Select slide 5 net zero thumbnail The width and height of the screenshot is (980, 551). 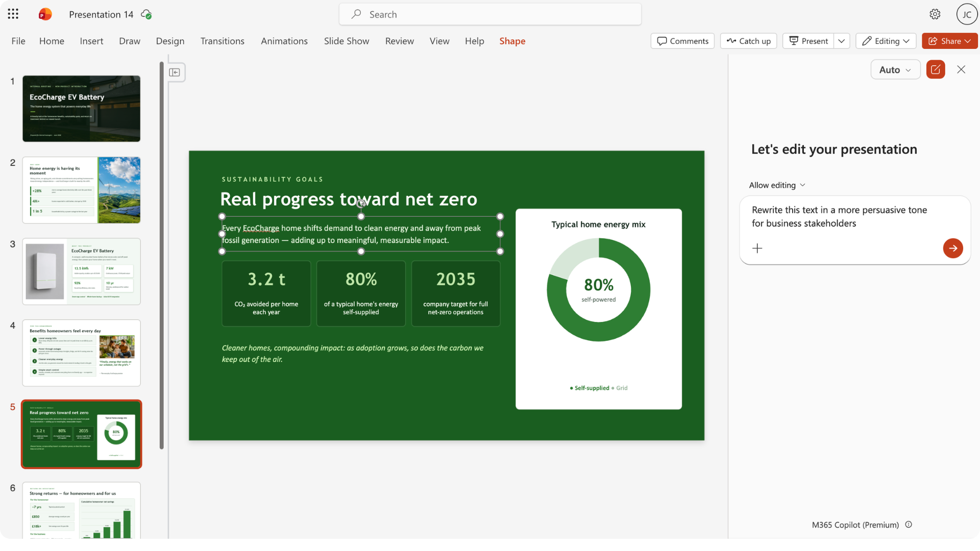81,434
